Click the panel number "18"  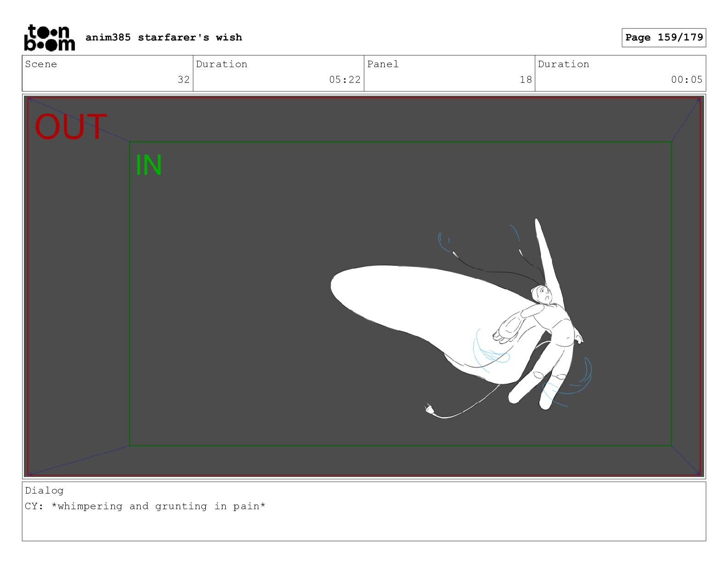click(x=526, y=80)
